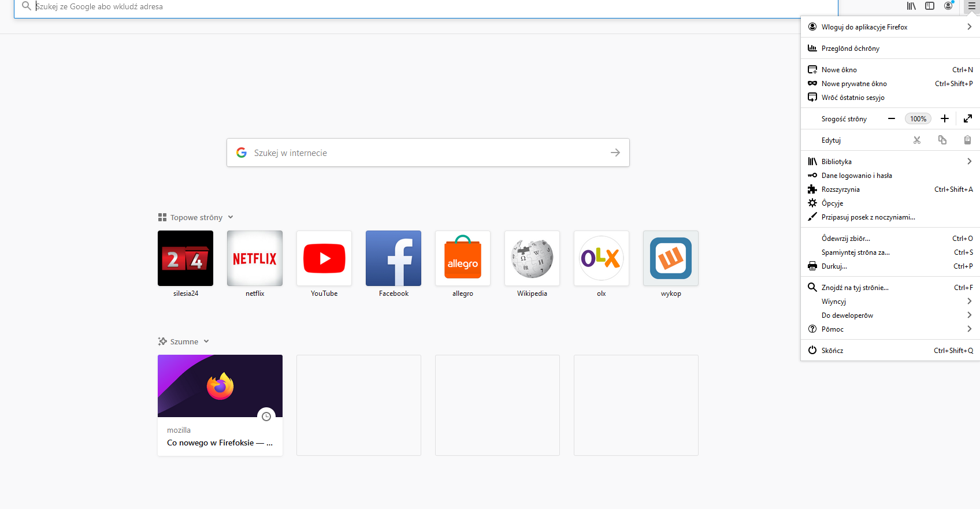The height and width of the screenshot is (509, 980).
Task: Select Nowe prywatne ōkno menu item
Action: point(890,84)
